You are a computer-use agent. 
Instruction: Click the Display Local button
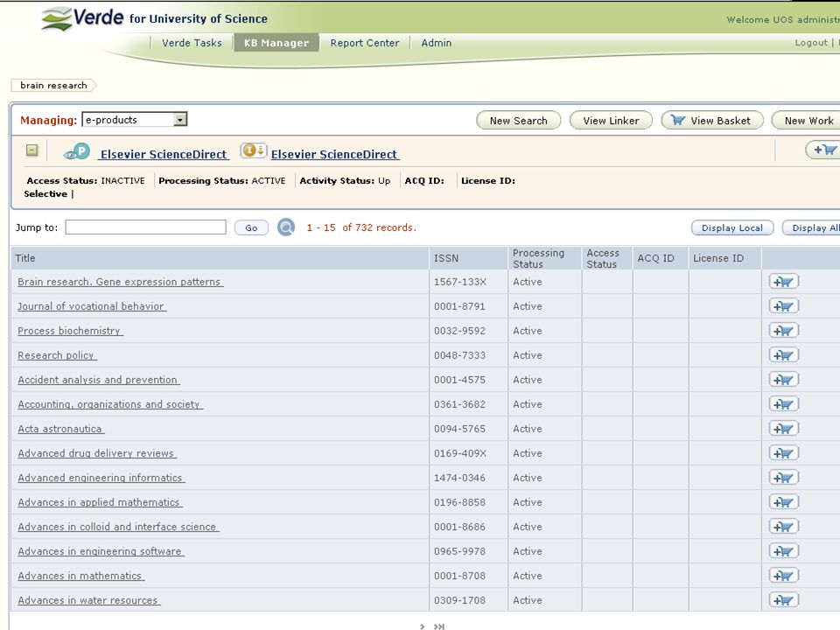(732, 227)
